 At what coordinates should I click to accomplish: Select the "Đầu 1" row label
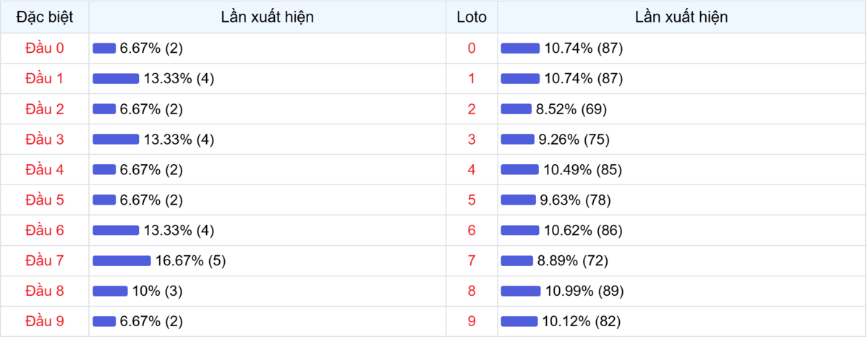[45, 79]
